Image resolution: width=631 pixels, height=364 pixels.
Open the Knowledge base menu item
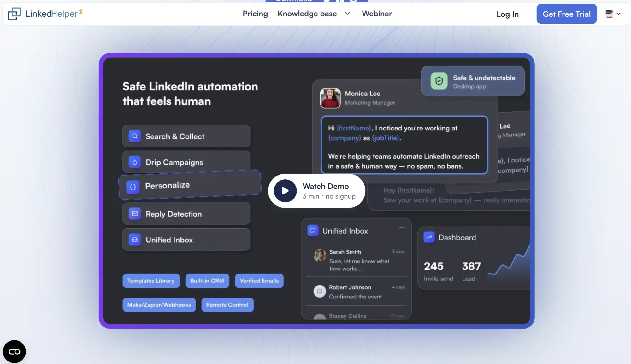pyautogui.click(x=307, y=14)
